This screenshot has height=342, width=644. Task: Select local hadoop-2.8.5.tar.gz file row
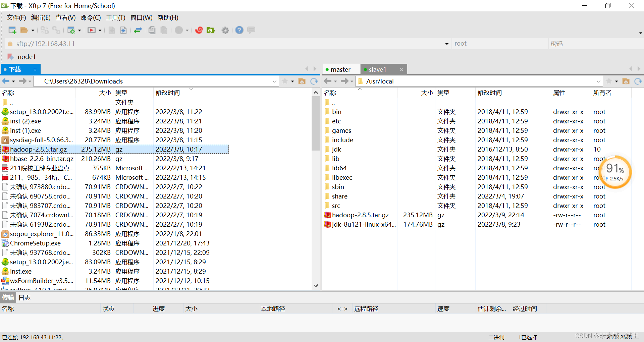click(114, 149)
